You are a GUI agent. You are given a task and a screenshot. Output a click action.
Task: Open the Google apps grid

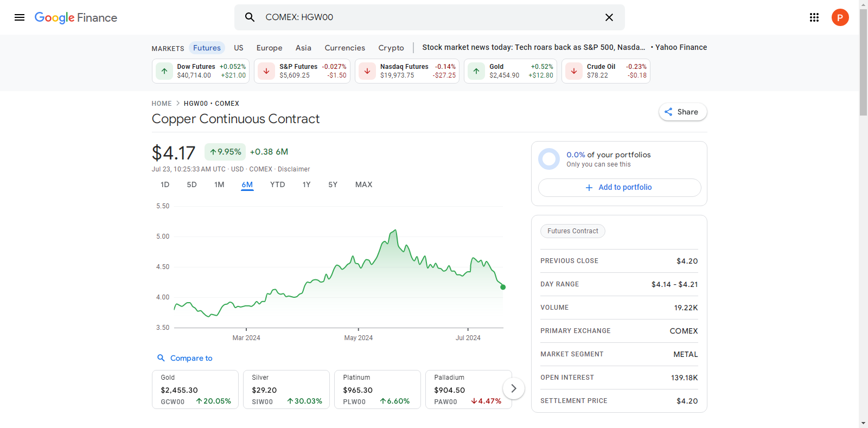pyautogui.click(x=814, y=17)
